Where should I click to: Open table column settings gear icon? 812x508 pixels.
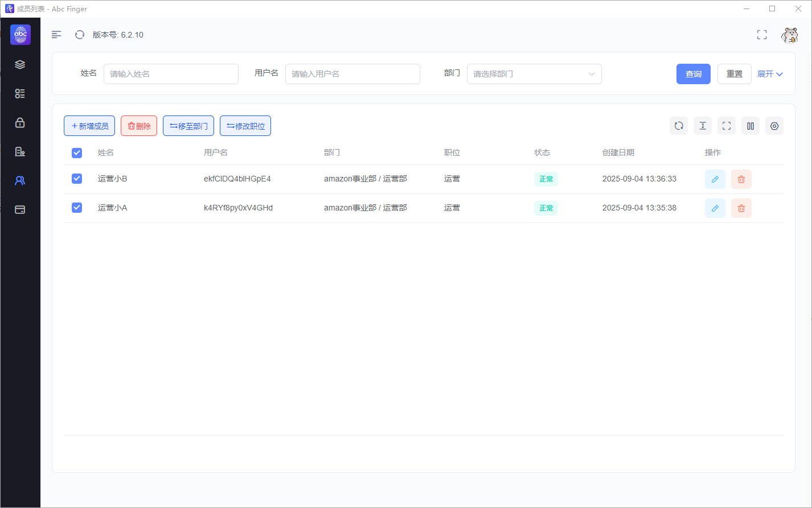[x=774, y=126]
